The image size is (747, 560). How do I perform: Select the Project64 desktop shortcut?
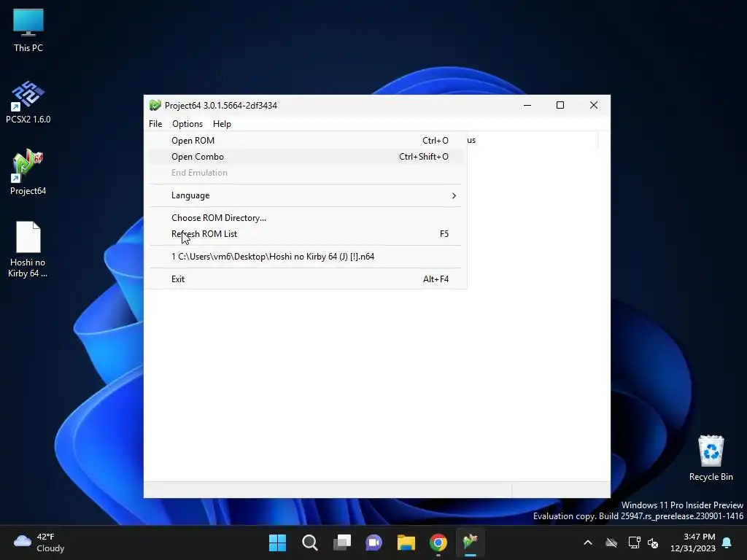click(28, 172)
